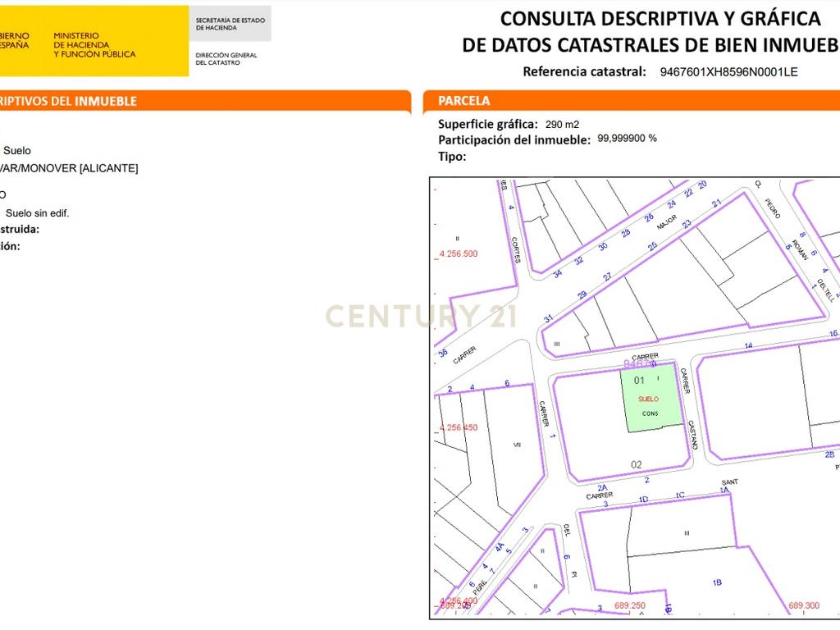Click the "Suelo sin edif." text
The height and width of the screenshot is (630, 840).
tap(37, 213)
